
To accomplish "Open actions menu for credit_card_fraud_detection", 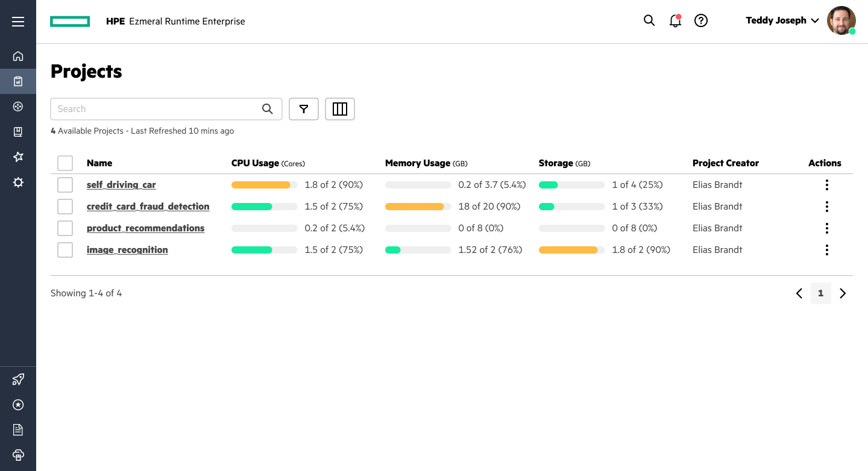I will pos(826,207).
